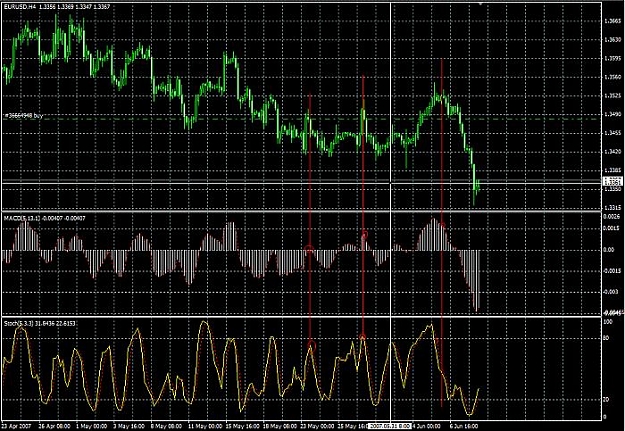Click the 1.3665 price axis label
This screenshot has height=431, width=625.
point(613,21)
